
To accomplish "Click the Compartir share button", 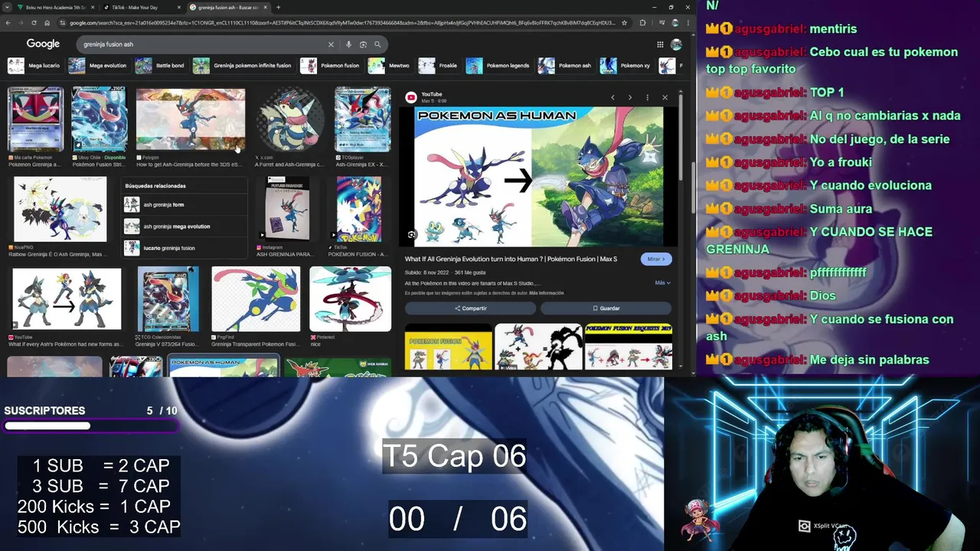I will click(470, 308).
